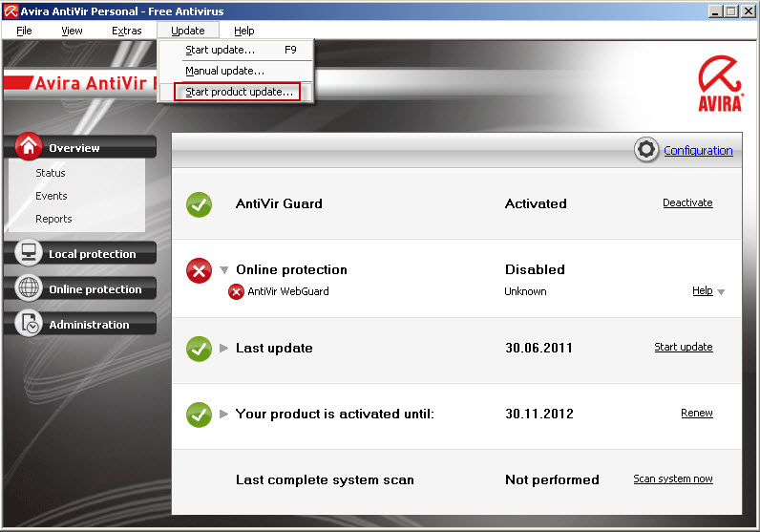The image size is (760, 532).
Task: Click the Online protection heading in status panel
Action: point(291,269)
